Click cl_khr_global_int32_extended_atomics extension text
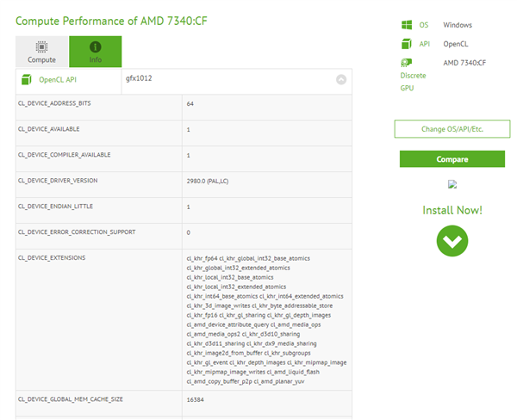This screenshot has height=420, width=517. pos(238,268)
